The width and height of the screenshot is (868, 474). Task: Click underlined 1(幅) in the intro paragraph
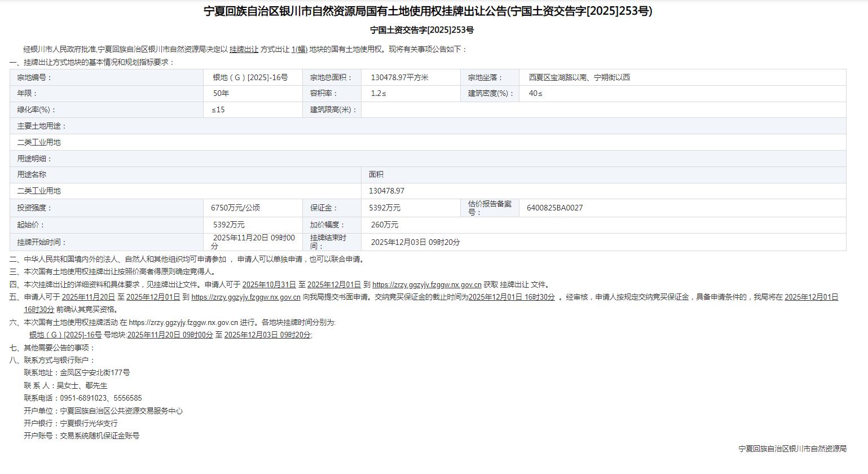point(299,50)
